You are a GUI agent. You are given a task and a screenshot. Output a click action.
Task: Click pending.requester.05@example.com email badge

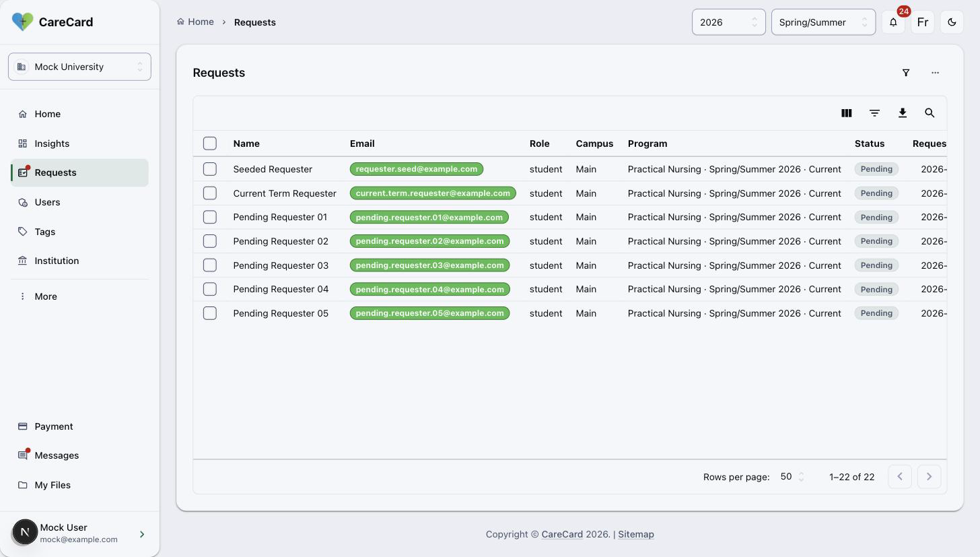pyautogui.click(x=429, y=313)
